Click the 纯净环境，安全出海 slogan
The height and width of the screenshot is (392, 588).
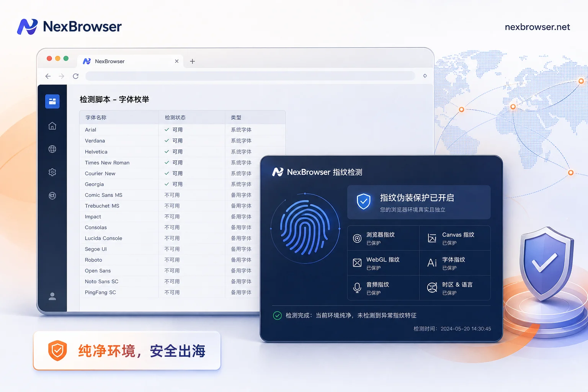(142, 351)
